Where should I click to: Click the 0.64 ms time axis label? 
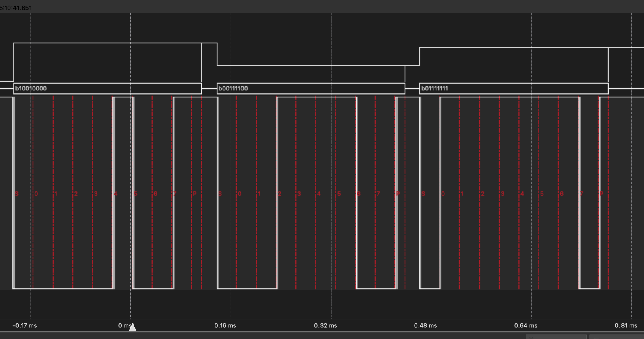[x=526, y=325]
